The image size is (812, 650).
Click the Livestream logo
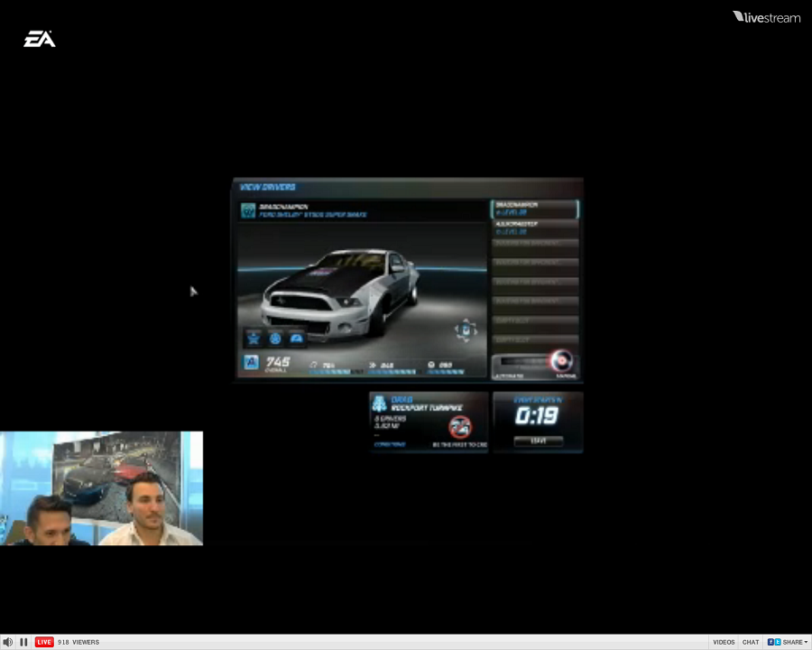(766, 18)
